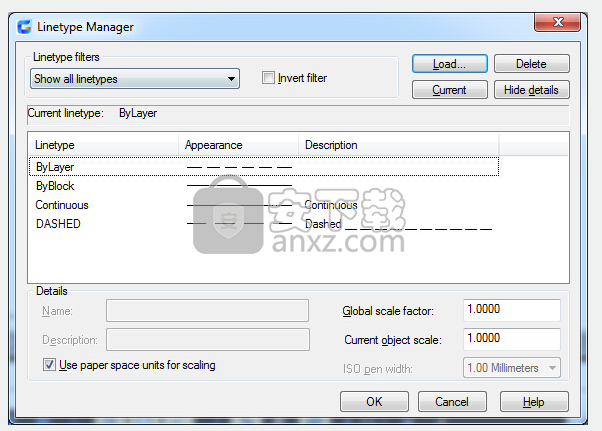Screen dimensions: 602x431
Task: Click the Dashed description cell
Action: click(398, 224)
